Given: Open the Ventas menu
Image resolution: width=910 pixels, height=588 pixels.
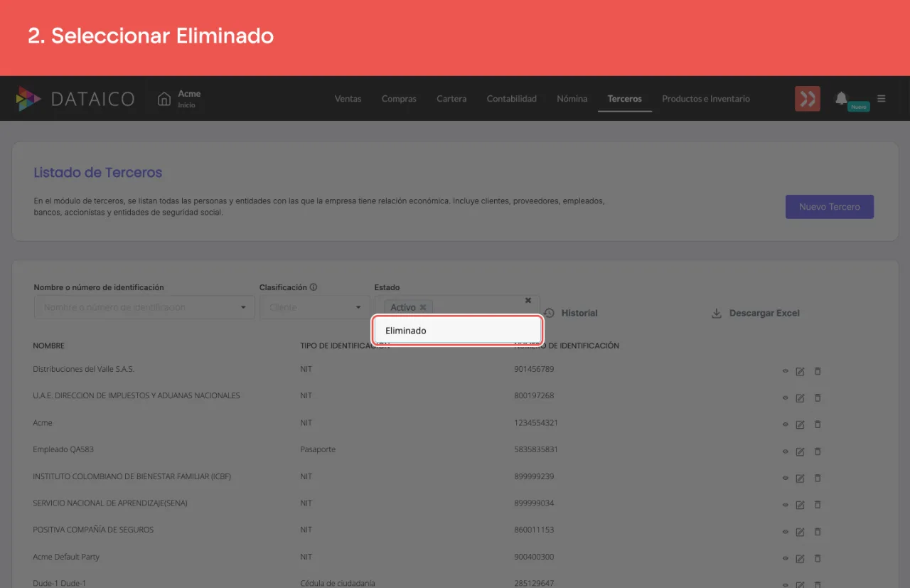Looking at the screenshot, I should coord(348,99).
